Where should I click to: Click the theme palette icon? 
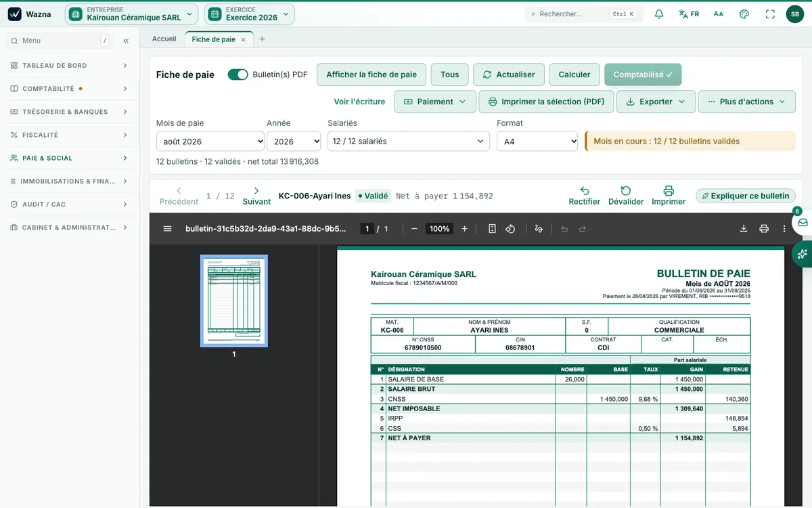[x=744, y=14]
